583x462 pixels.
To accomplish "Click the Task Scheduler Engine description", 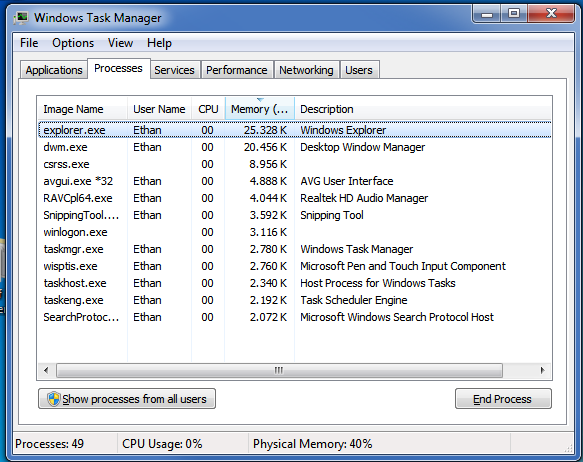I will tap(354, 300).
